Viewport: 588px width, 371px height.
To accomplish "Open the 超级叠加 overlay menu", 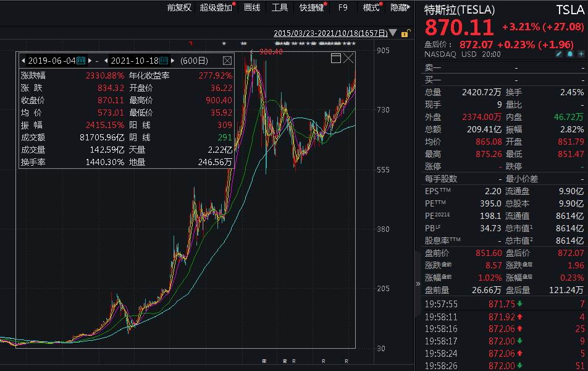I will 216,7.
